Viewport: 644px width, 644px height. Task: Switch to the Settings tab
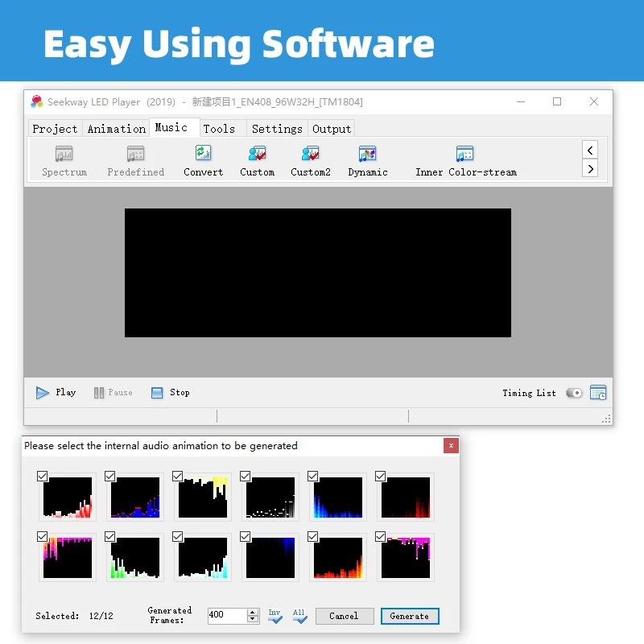(x=277, y=129)
